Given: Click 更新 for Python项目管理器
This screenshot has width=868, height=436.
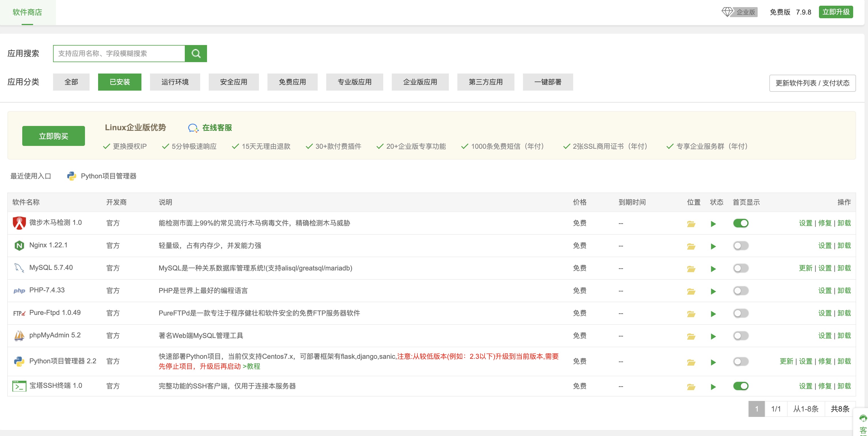Looking at the screenshot, I should click(786, 362).
